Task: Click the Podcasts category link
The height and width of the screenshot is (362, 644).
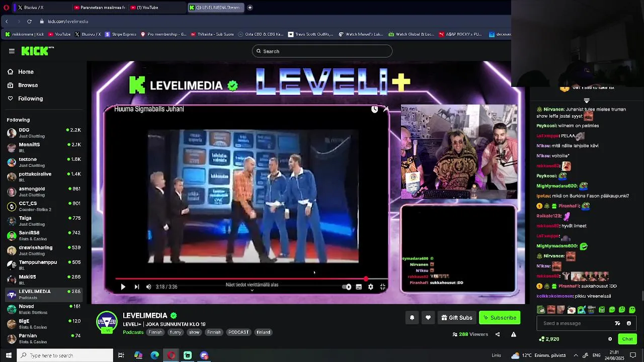Action: tap(133, 332)
